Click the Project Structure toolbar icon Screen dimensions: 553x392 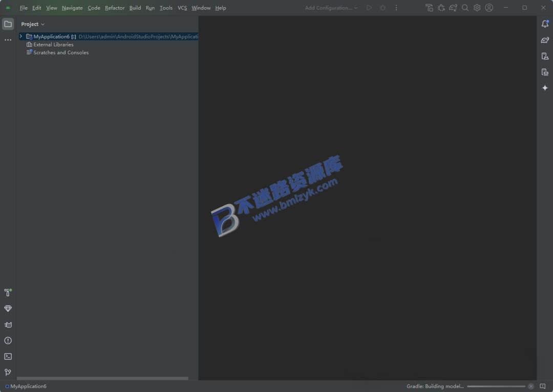[x=429, y=8]
